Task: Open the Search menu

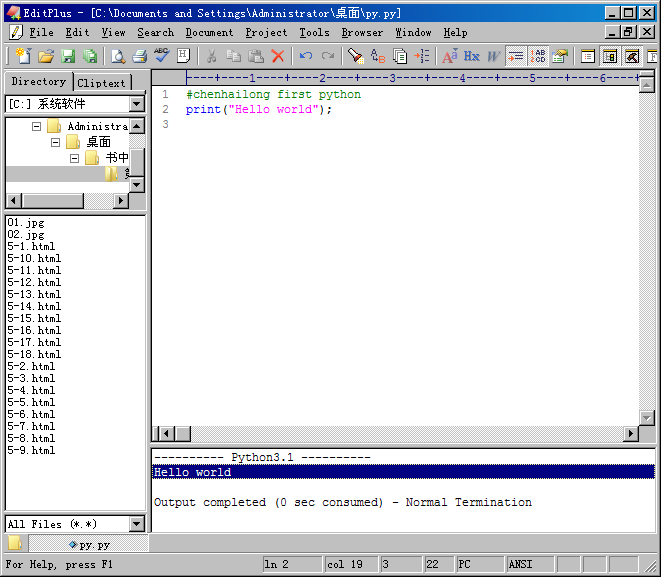Action: (x=155, y=32)
